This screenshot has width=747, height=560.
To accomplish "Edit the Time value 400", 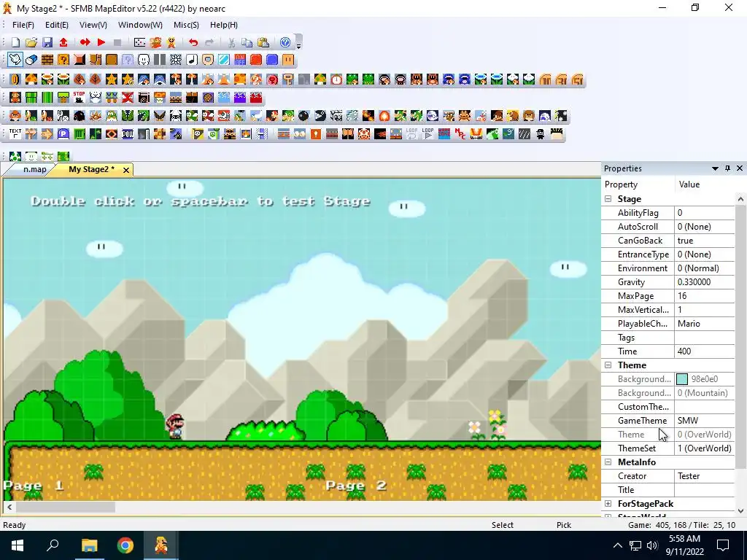I will pyautogui.click(x=705, y=351).
